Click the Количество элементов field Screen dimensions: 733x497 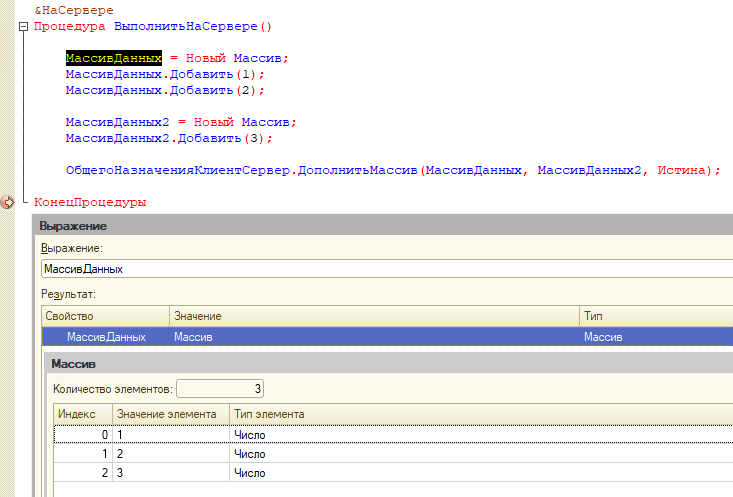tap(220, 388)
